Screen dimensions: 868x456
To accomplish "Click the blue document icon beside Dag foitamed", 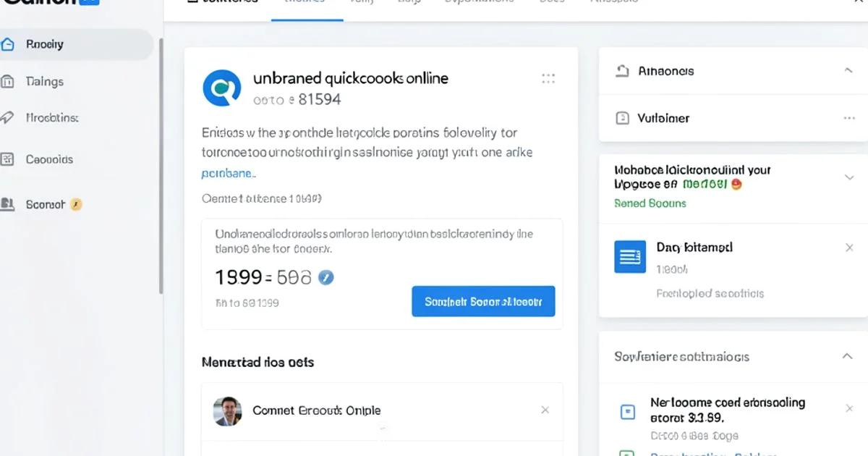I will 630,256.
